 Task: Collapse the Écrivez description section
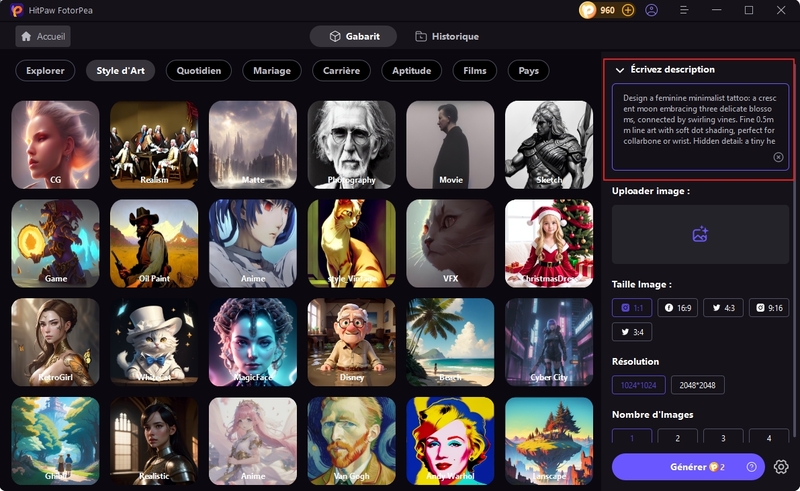click(x=621, y=70)
